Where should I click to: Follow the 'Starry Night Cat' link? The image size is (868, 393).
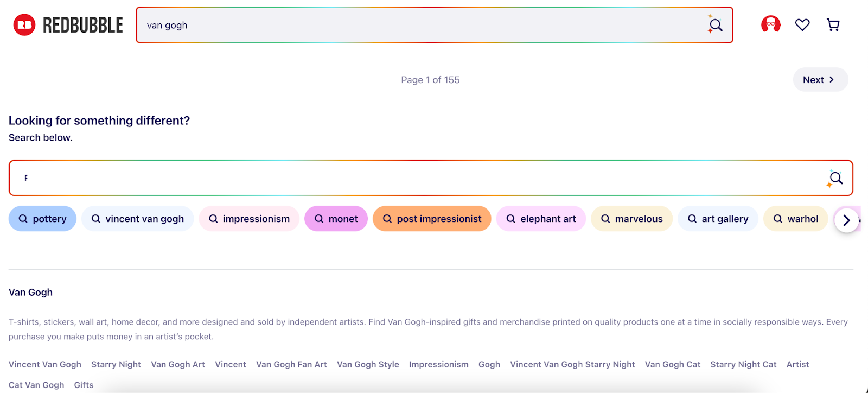pos(743,364)
